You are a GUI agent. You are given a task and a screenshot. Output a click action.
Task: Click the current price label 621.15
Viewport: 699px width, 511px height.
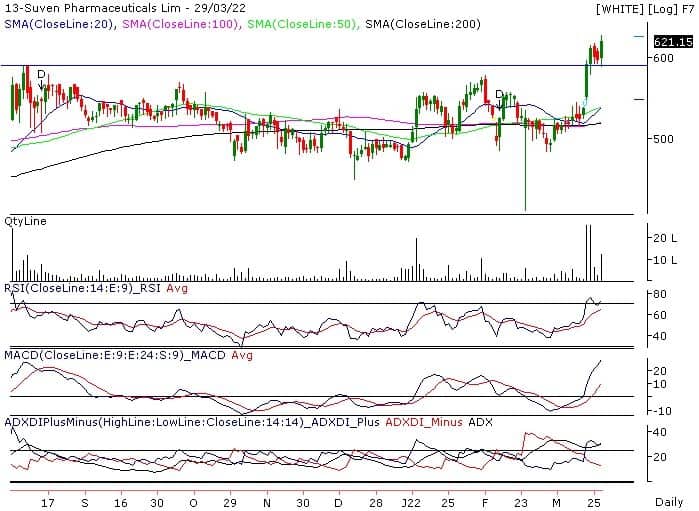pyautogui.click(x=673, y=42)
